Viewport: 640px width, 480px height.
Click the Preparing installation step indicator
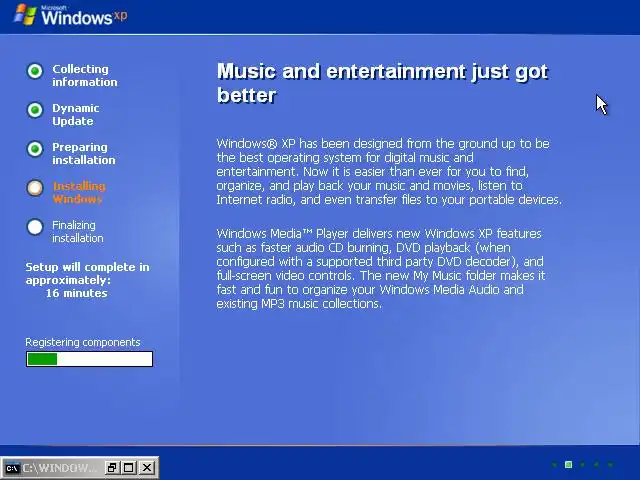point(35,149)
